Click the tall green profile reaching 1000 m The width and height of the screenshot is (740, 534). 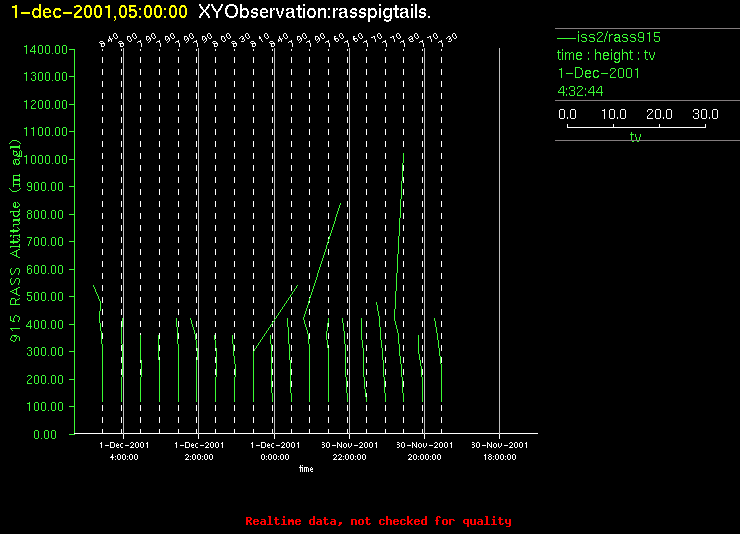(399, 278)
